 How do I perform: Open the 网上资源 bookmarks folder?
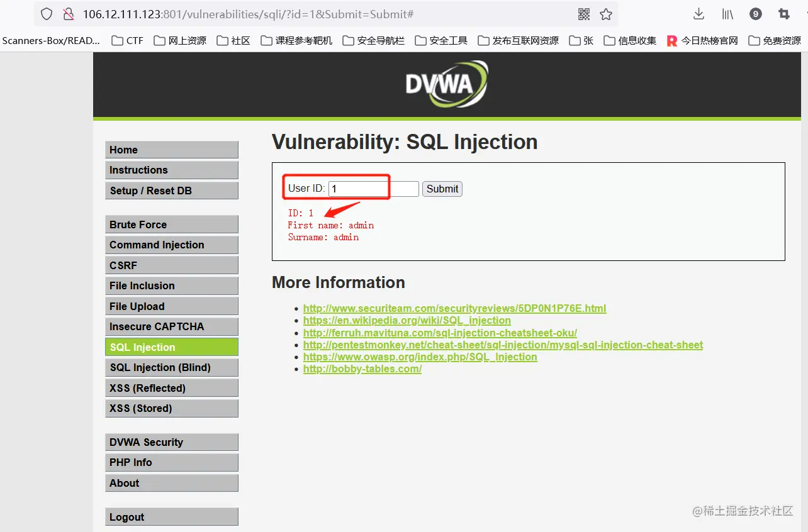(179, 40)
